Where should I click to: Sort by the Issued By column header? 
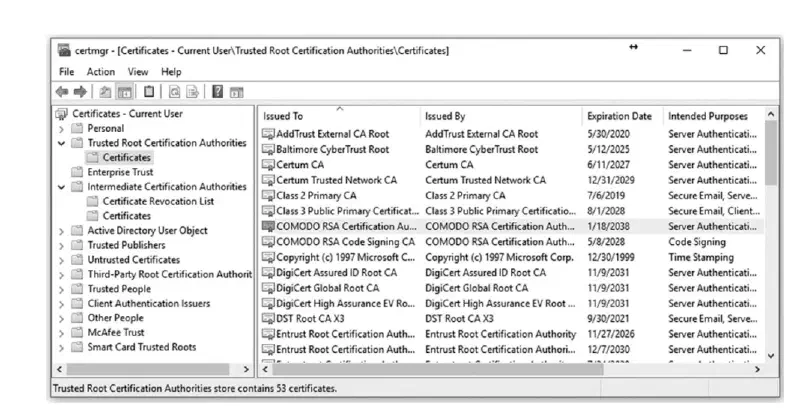point(501,116)
